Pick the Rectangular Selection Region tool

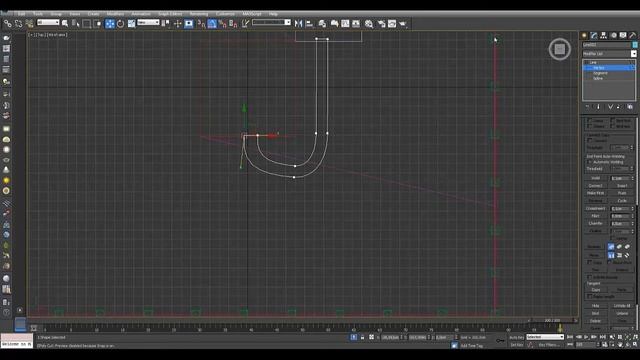87,24
